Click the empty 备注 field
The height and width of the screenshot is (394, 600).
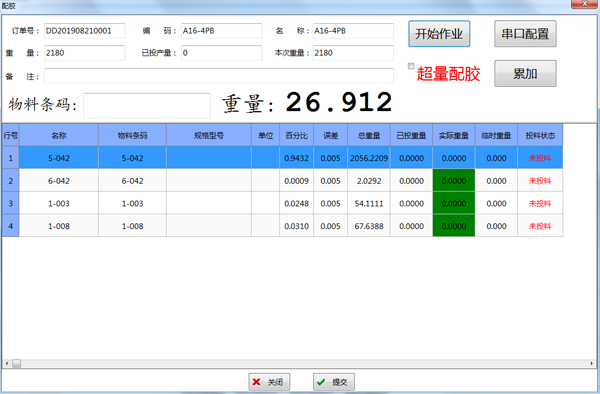pyautogui.click(x=219, y=76)
